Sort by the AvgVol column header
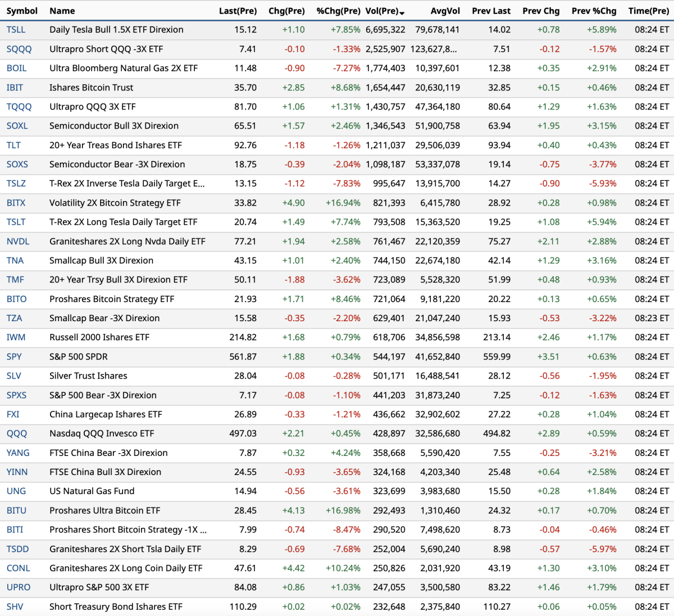The image size is (674, 616). tap(445, 11)
